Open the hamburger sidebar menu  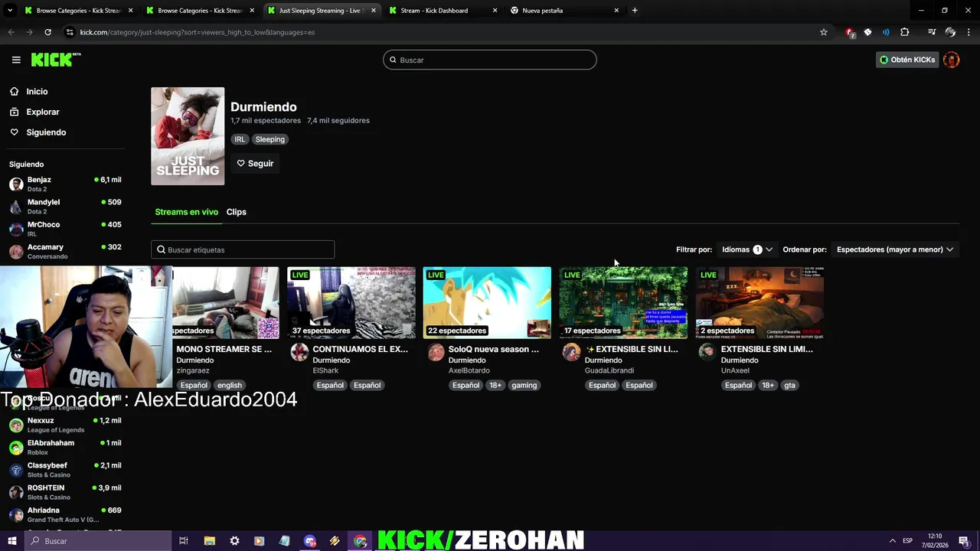[x=16, y=60]
